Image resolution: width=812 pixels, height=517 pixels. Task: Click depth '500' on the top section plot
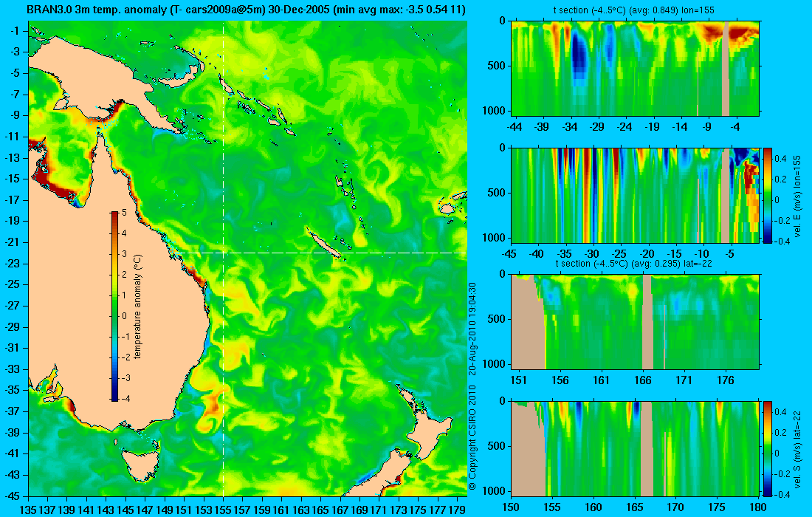coord(498,66)
